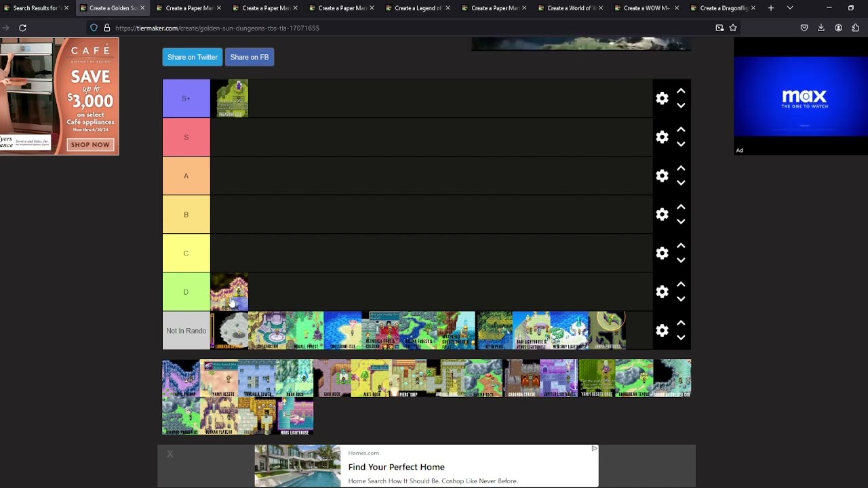This screenshot has height=488, width=868.
Task: Switch to Create a Dragonflight browser tab
Action: pos(723,8)
